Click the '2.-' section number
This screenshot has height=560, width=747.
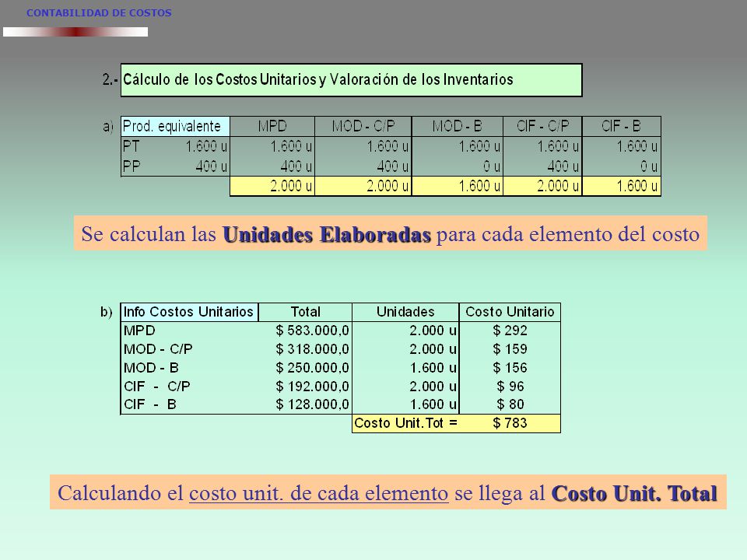click(x=110, y=79)
